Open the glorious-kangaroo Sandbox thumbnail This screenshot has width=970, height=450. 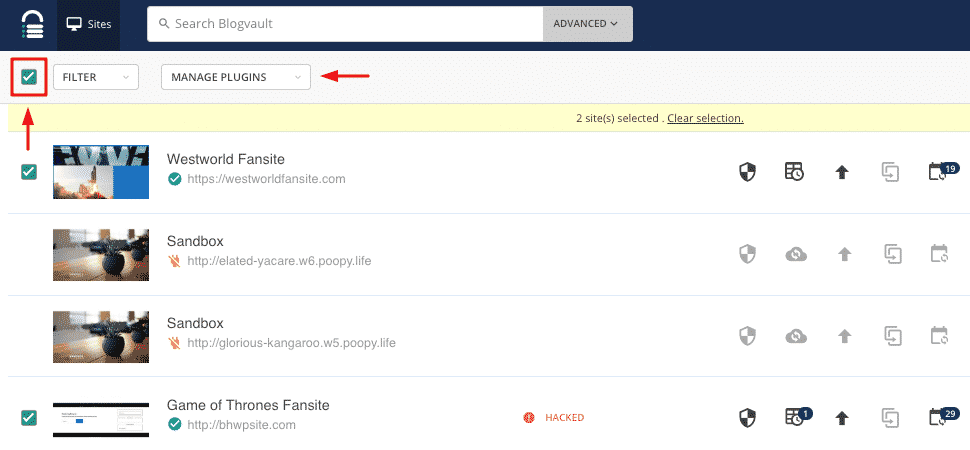(101, 336)
